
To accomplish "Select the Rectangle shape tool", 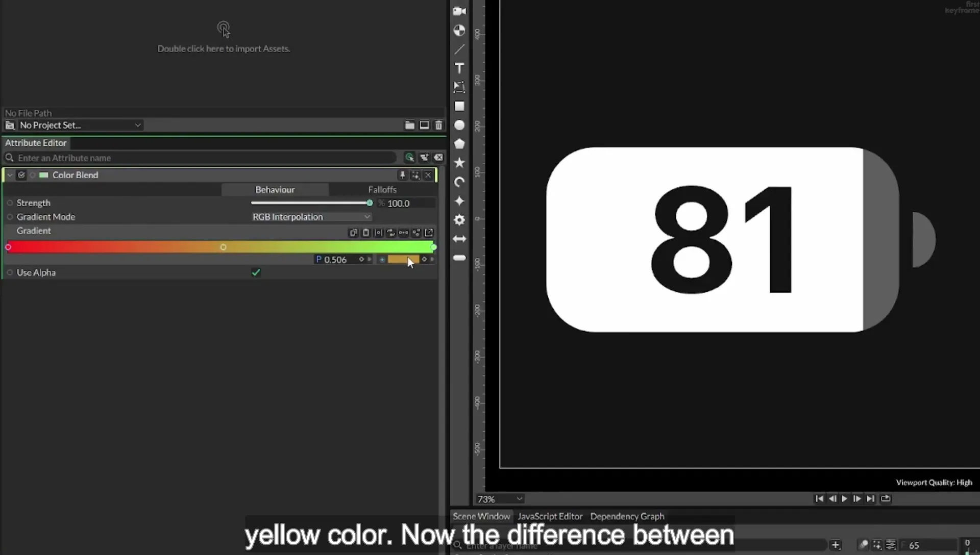I will (459, 106).
